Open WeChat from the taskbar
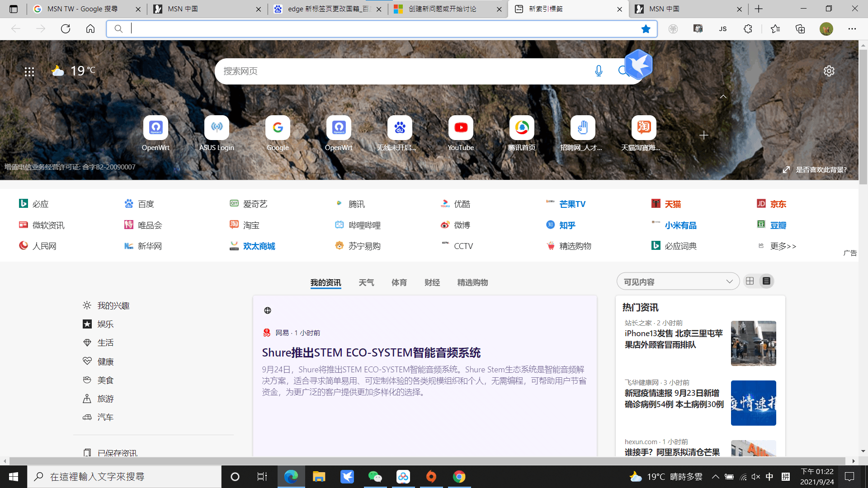The image size is (868, 488). (375, 477)
